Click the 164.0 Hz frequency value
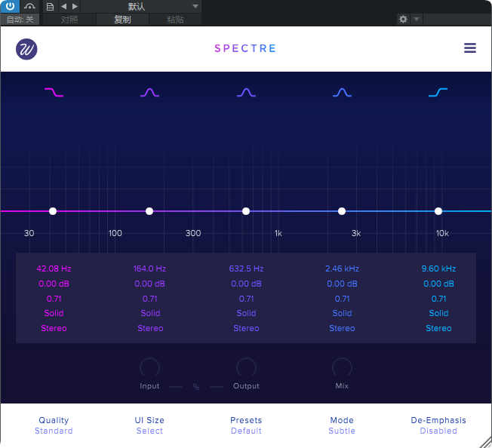 pyautogui.click(x=149, y=268)
